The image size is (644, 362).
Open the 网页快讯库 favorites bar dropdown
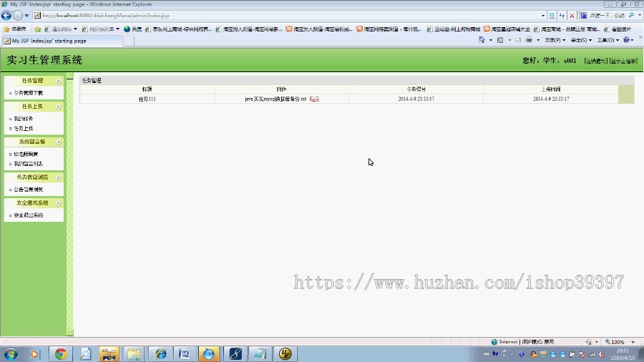click(x=101, y=29)
